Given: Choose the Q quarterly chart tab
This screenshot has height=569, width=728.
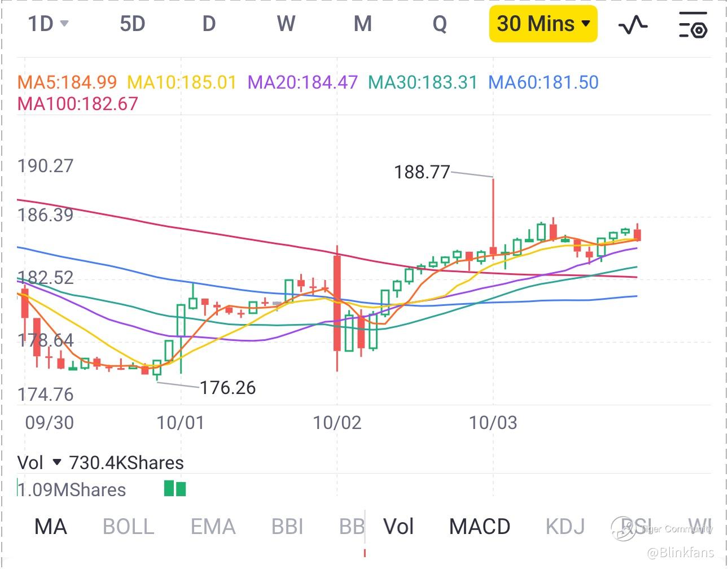Looking at the screenshot, I should click(439, 24).
